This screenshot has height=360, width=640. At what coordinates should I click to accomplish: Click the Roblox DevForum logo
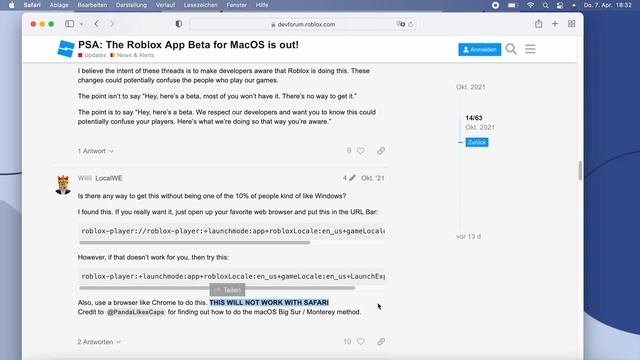click(x=66, y=49)
